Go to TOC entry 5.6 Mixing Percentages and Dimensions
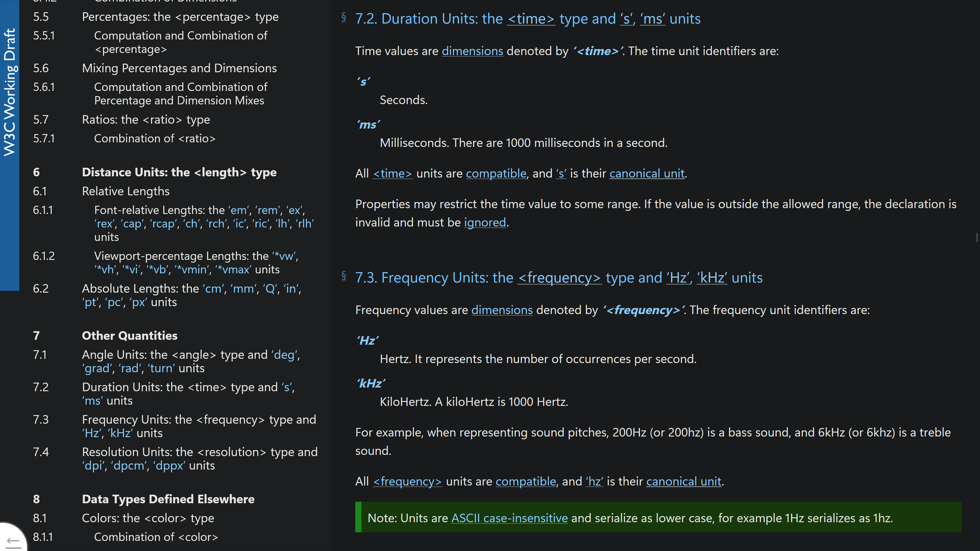Viewport: 980px width, 551px height. 179,68
